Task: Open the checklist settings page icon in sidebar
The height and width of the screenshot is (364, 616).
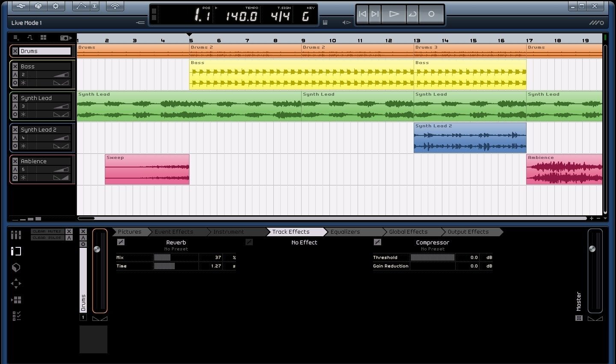Action: [16, 316]
